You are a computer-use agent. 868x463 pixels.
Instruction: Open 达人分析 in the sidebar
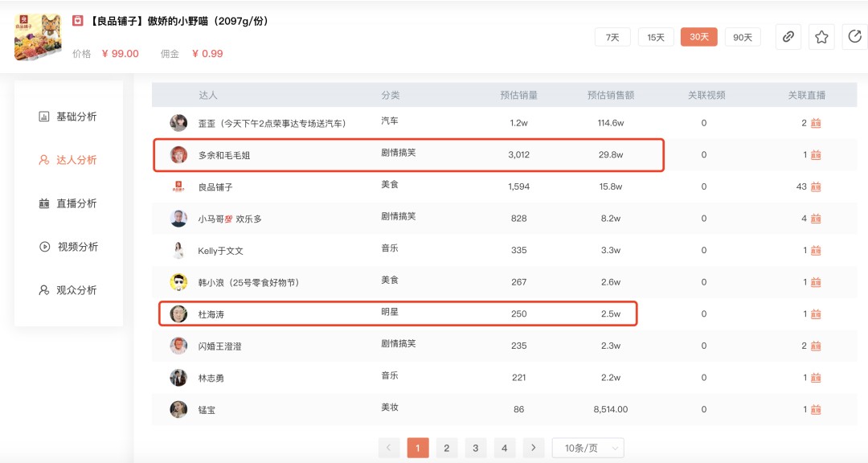(68, 160)
